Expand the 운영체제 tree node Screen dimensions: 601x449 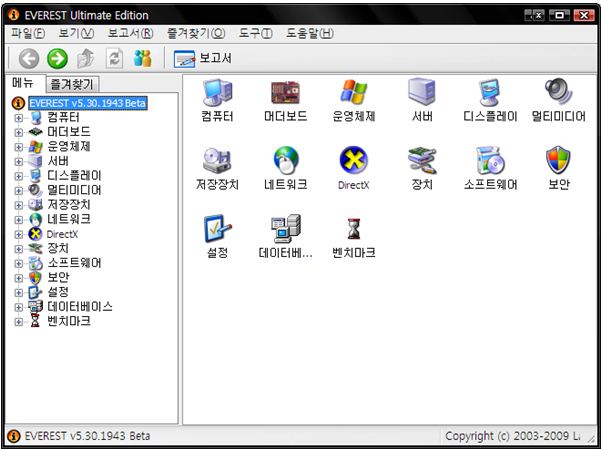18,147
